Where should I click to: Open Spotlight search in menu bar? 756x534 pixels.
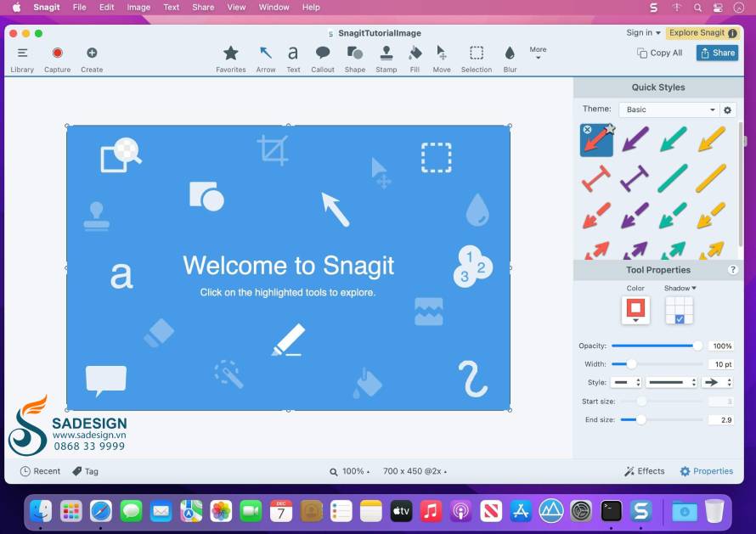coord(697,8)
